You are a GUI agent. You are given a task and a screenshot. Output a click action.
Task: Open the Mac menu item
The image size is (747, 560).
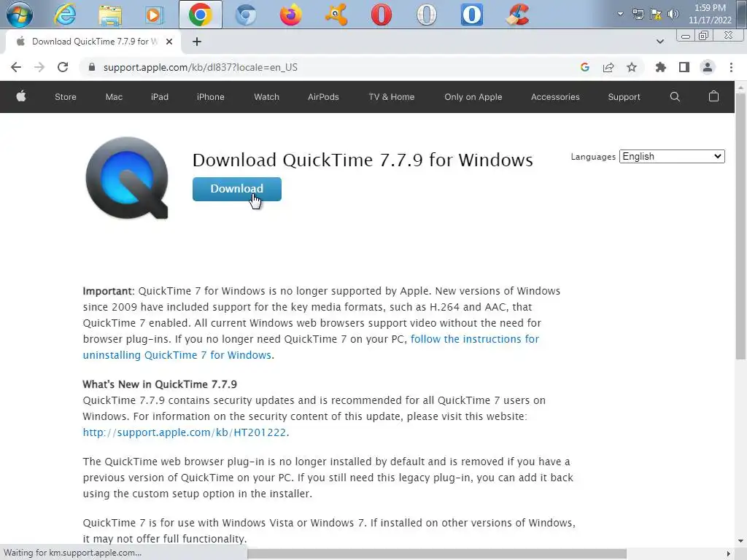[114, 97]
